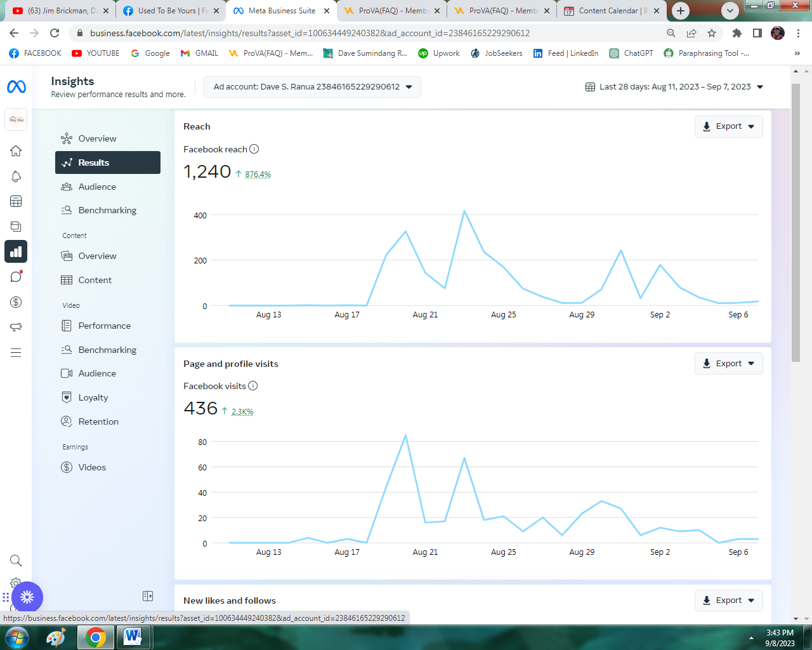
Task: Open the ChatGPT bookmark
Action: 631,53
